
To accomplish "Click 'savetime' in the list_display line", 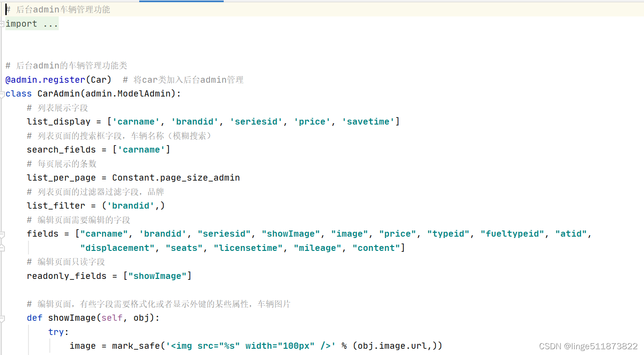I will pos(368,122).
